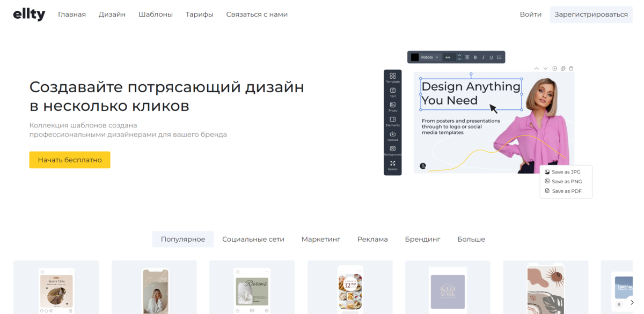Image resolution: width=644 pixels, height=314 pixels.
Task: Switch to the Маркетинг template category
Action: click(320, 239)
